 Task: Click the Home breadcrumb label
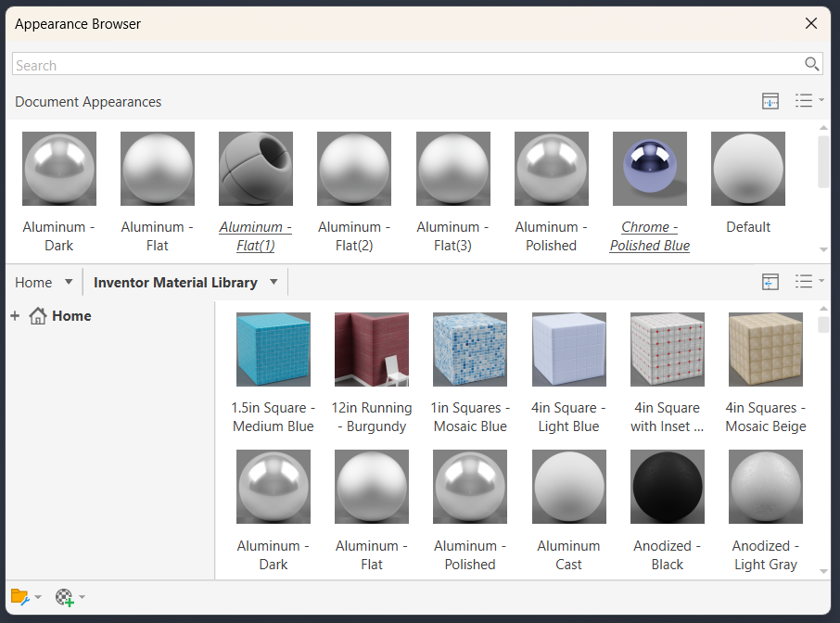pos(33,283)
